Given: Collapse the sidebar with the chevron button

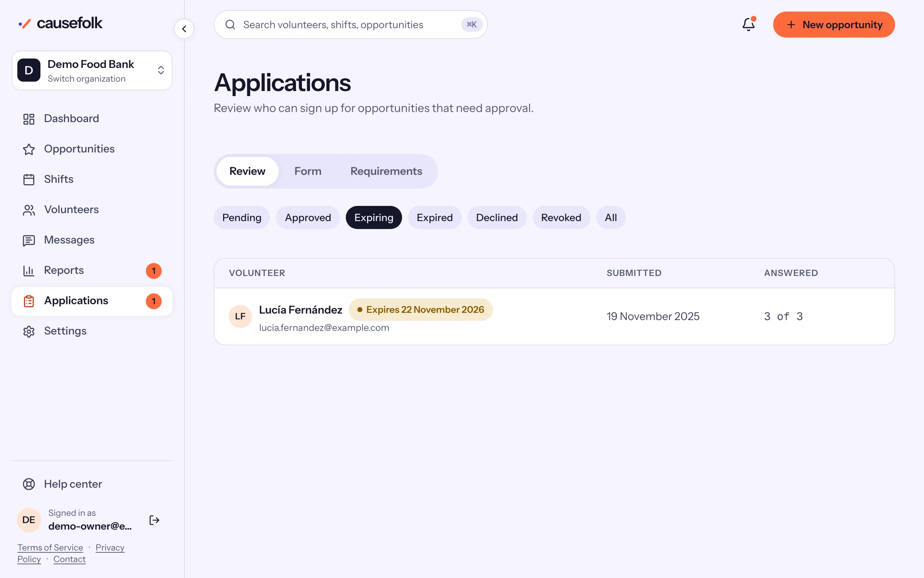Looking at the screenshot, I should click(184, 29).
